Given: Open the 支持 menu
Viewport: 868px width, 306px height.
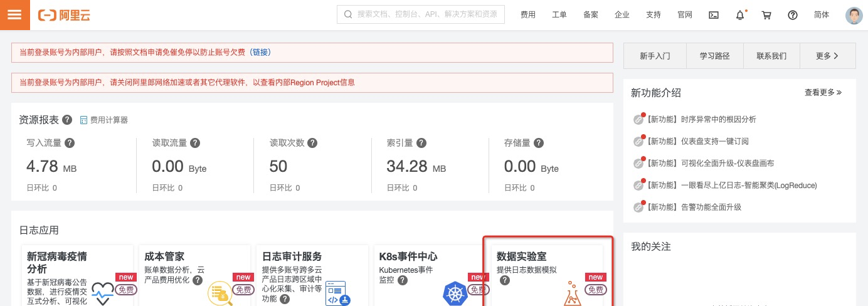Looking at the screenshot, I should click(654, 15).
